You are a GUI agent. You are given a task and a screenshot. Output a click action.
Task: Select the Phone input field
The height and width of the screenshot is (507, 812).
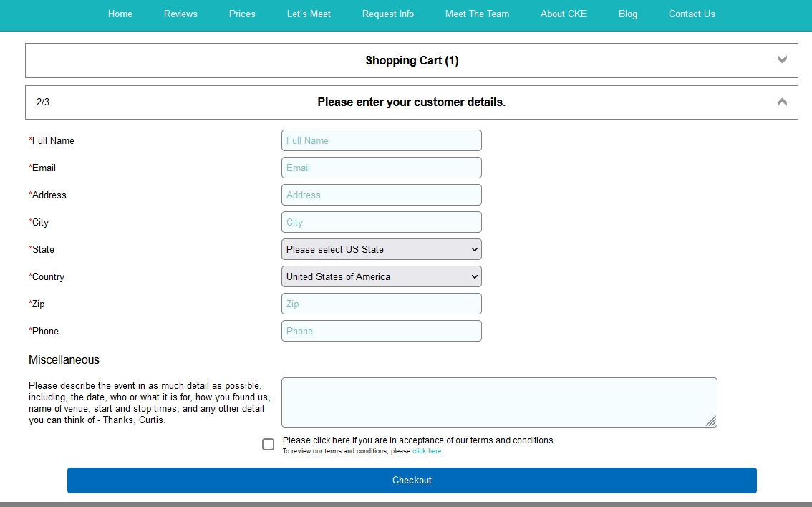(x=381, y=331)
